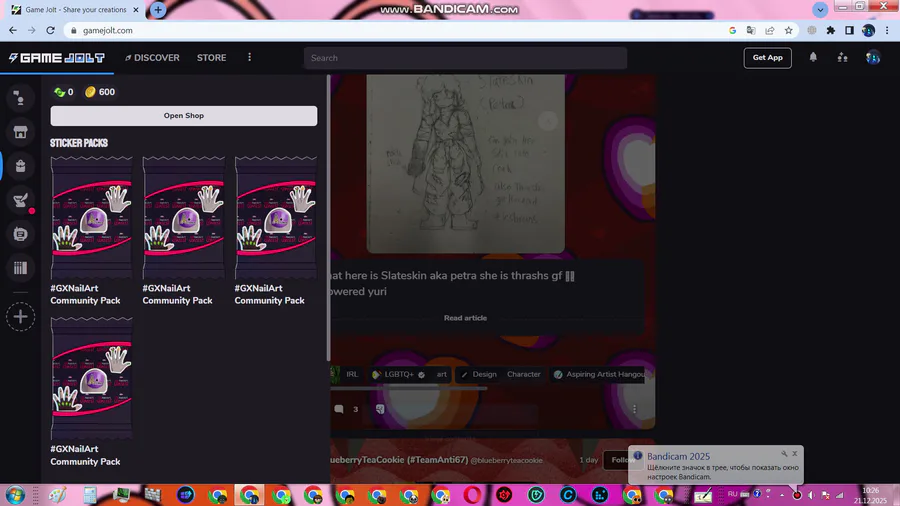This screenshot has height=506, width=900.
Task: Click the volume speaker tray icon
Action: pos(811,495)
